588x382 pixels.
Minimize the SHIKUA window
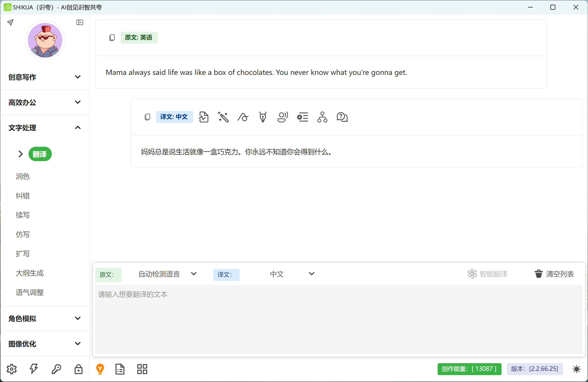click(x=530, y=7)
